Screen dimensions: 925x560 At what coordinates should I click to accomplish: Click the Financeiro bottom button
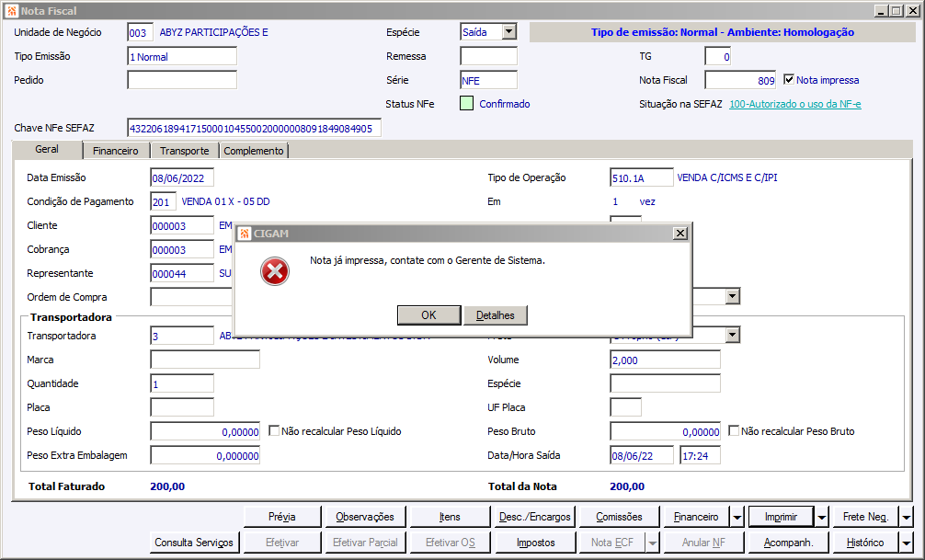[696, 517]
